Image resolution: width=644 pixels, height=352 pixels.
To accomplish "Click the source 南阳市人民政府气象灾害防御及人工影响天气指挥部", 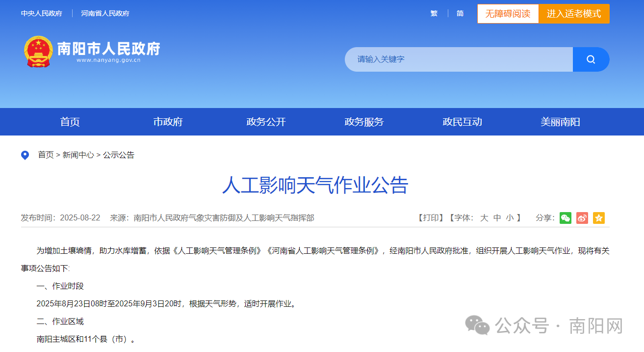I will (224, 217).
